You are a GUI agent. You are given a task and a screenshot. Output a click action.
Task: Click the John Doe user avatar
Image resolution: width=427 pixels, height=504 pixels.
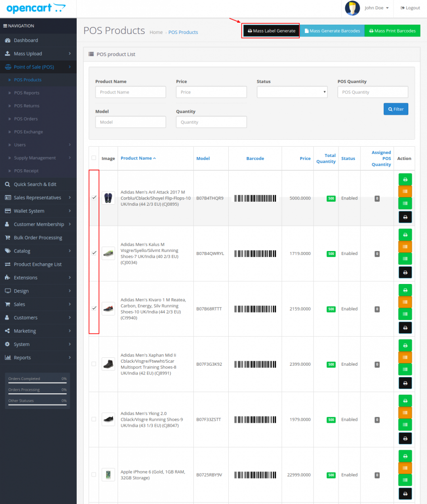click(352, 8)
